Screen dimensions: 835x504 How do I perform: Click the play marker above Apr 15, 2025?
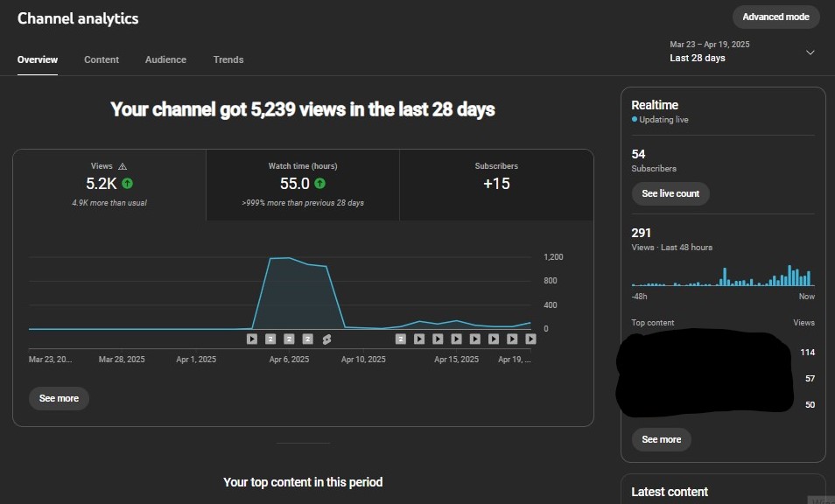click(x=456, y=339)
